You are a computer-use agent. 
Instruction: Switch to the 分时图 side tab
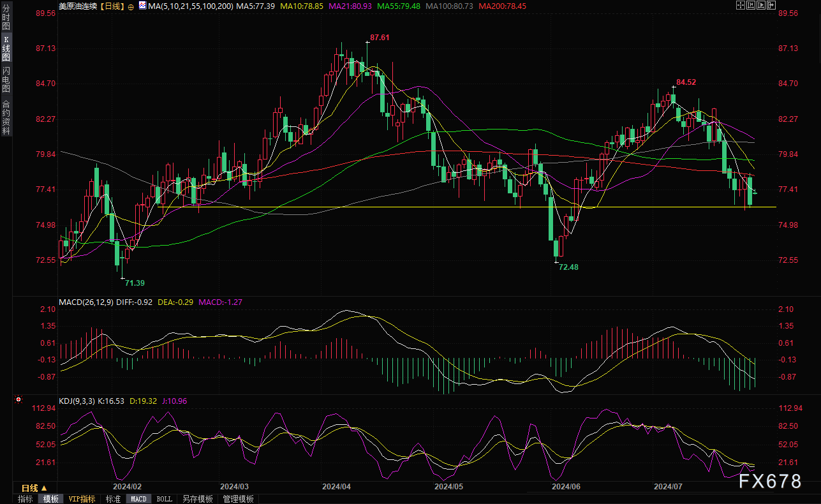[x=6, y=17]
